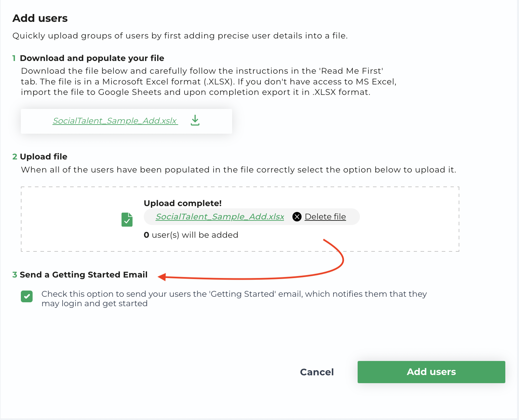The image size is (519, 420).
Task: Click the download arrow icon beside sample file
Action: pyautogui.click(x=195, y=120)
